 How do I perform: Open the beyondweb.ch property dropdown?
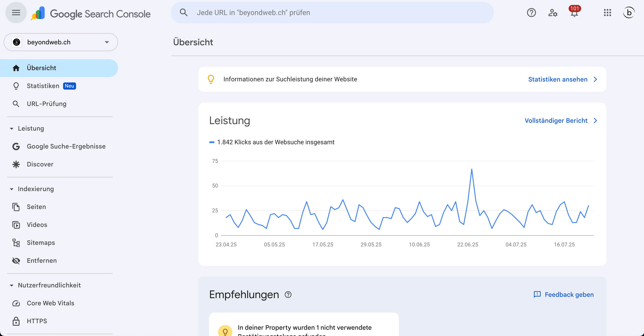click(x=61, y=42)
